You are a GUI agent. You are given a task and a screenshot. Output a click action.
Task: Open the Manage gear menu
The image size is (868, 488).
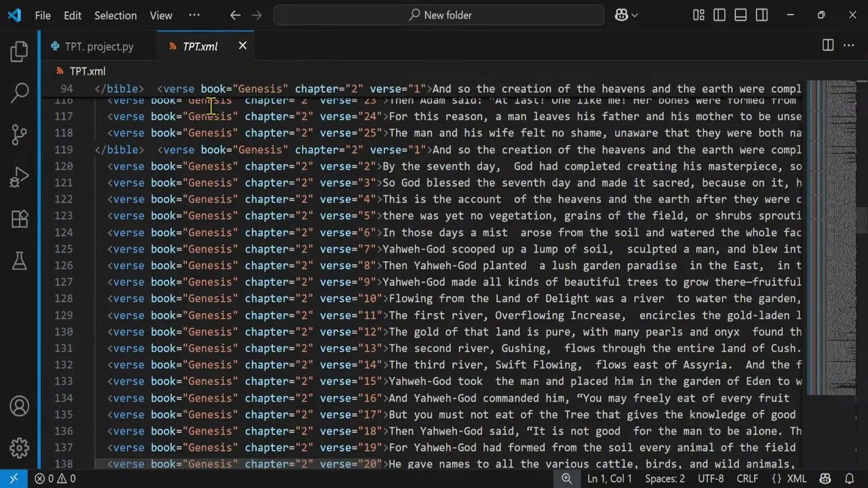click(x=20, y=447)
